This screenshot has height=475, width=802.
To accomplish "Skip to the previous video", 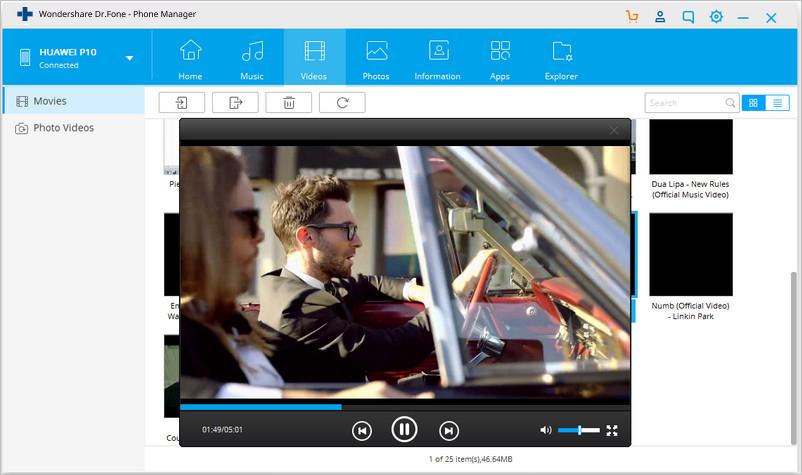I will coord(362,431).
